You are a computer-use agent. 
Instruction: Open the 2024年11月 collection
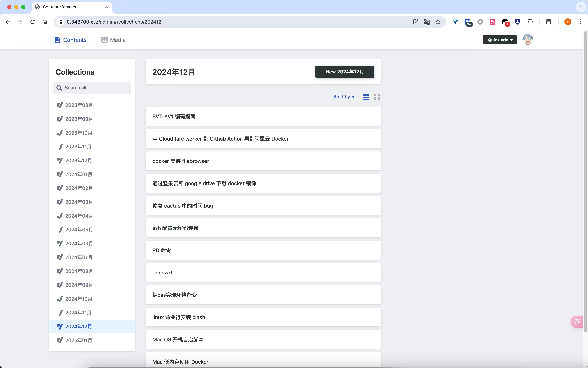click(92, 313)
